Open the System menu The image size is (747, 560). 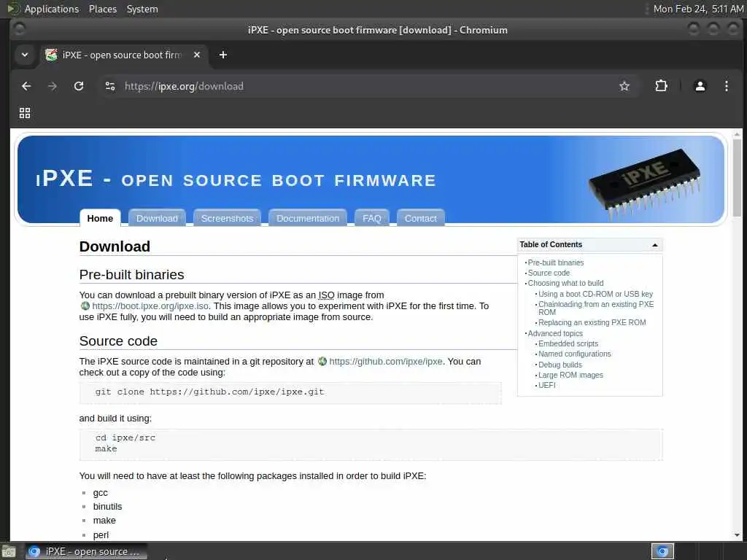pyautogui.click(x=142, y=9)
